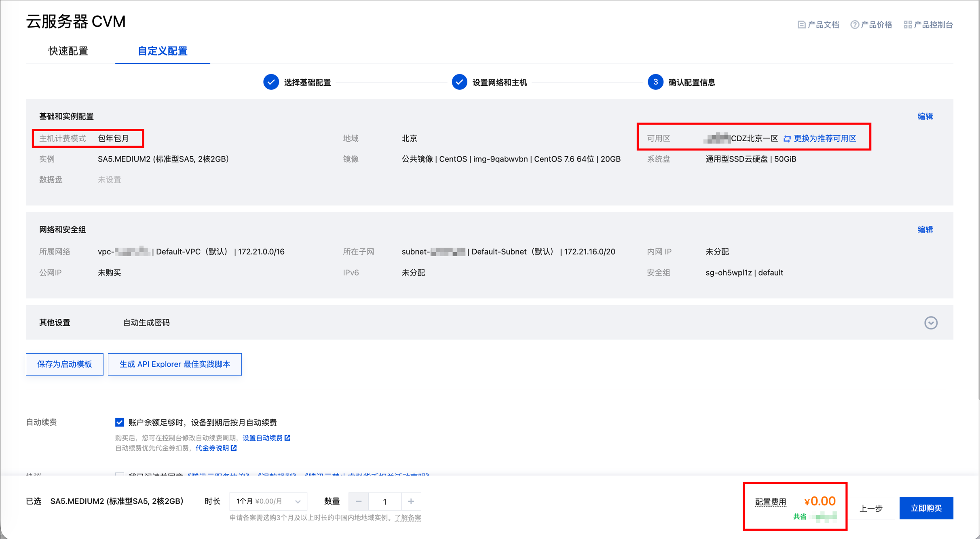This screenshot has height=539, width=980.
Task: Click 编辑 link for 网络和安全组
Action: click(x=925, y=229)
